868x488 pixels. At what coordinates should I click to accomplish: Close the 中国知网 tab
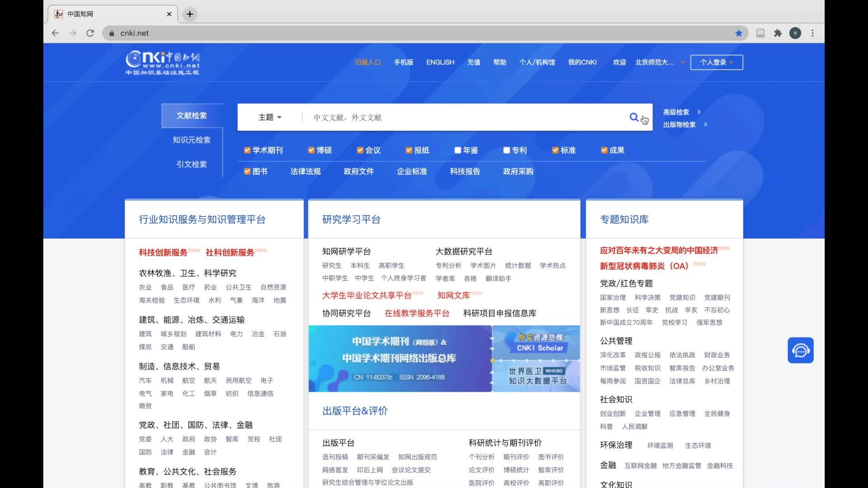tap(169, 14)
